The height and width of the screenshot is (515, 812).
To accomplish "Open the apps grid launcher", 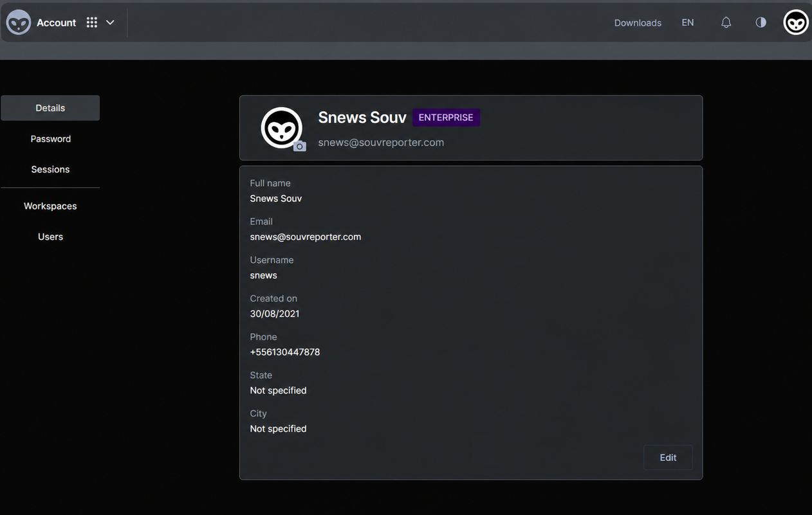I will click(92, 23).
